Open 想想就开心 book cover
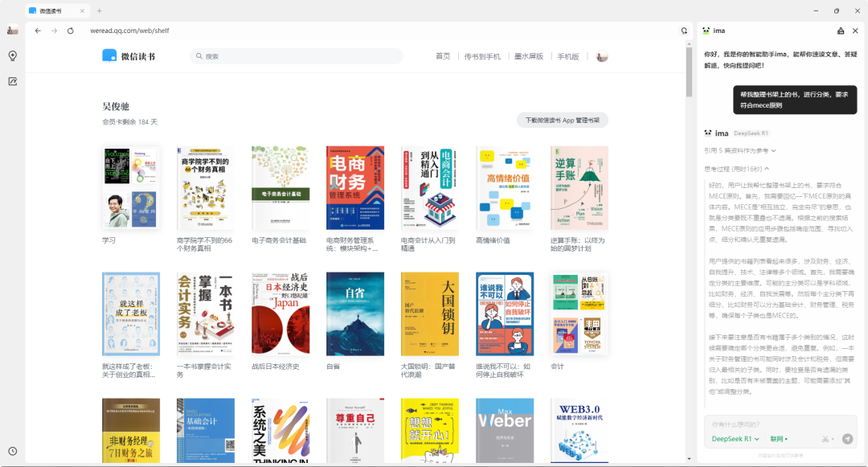The height and width of the screenshot is (467, 868). 429,431
